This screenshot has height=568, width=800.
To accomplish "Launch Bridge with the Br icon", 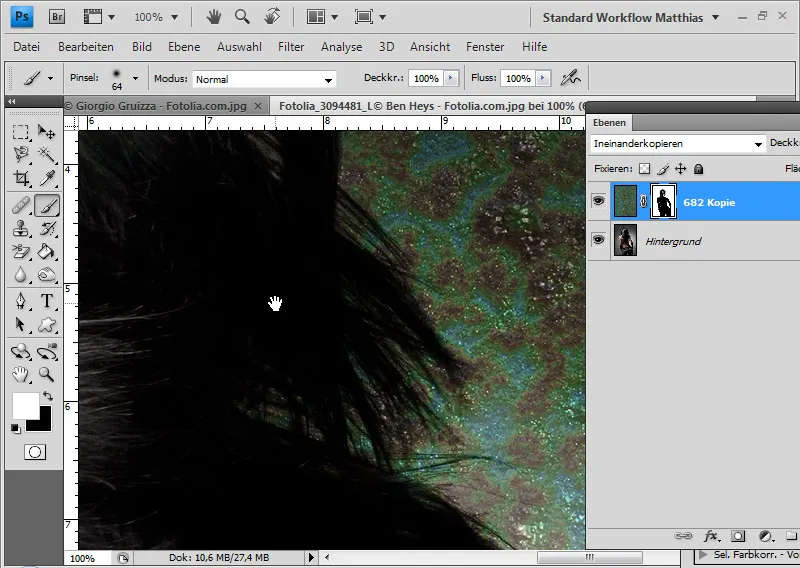I will pos(57,17).
